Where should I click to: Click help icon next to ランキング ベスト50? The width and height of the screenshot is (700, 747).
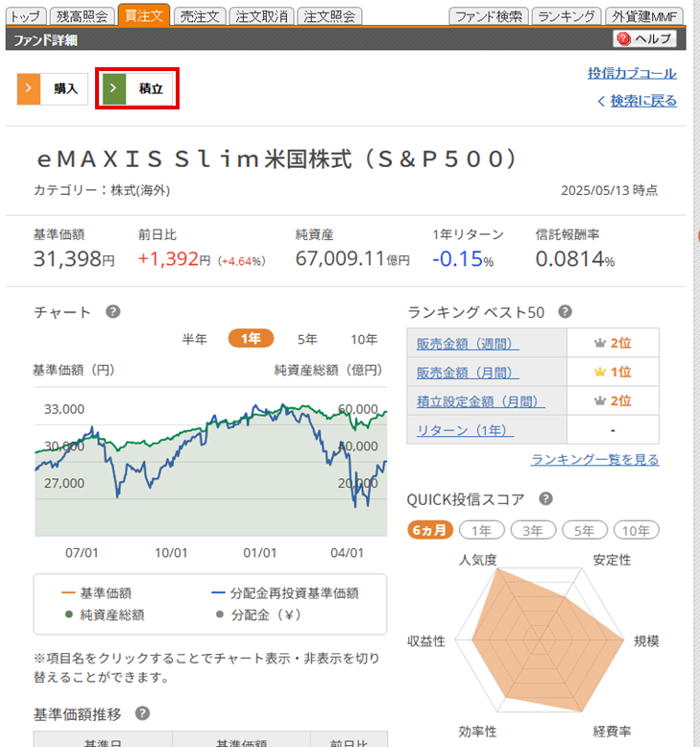(x=565, y=312)
